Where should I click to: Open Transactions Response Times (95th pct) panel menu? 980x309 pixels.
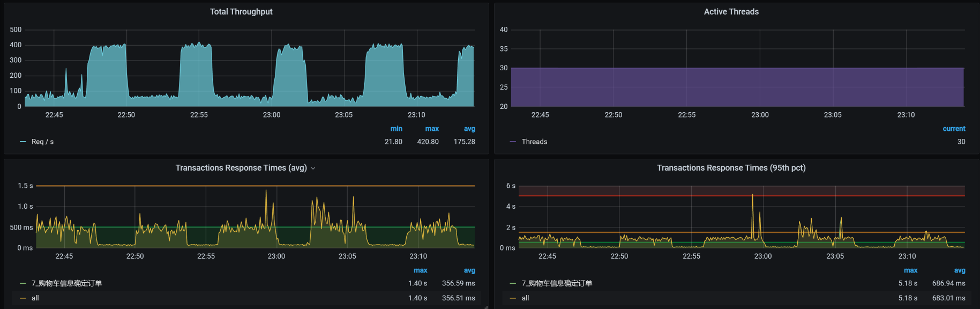click(731, 168)
